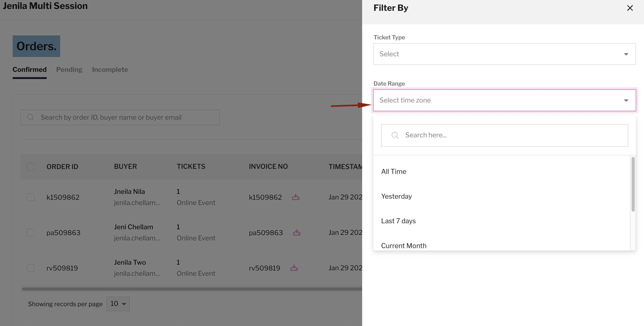Click the Jenila Multi Session title

45,6
